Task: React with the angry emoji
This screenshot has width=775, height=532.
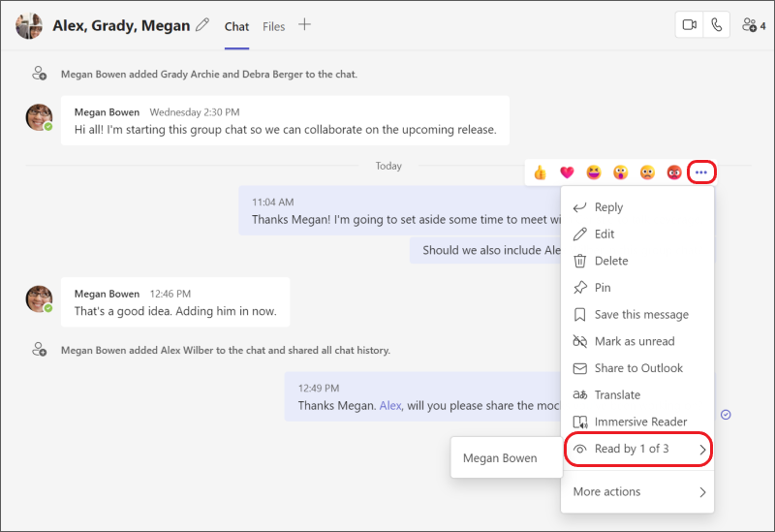Action: (x=673, y=172)
